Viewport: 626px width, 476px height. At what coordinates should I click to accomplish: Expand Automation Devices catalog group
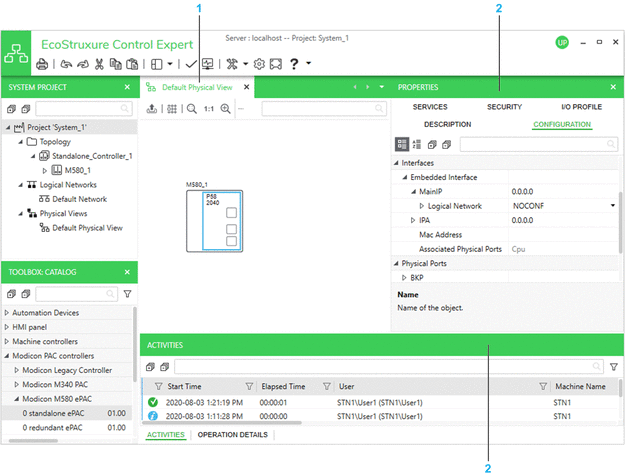point(7,313)
